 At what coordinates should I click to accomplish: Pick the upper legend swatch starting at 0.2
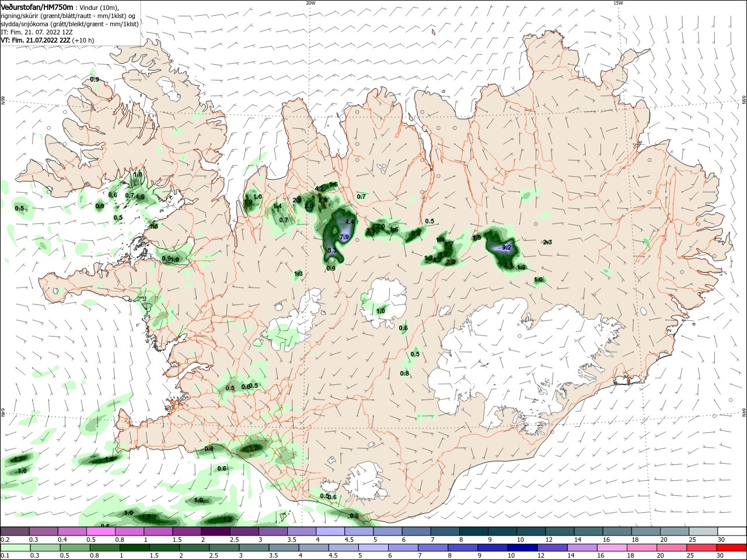pyautogui.click(x=15, y=531)
